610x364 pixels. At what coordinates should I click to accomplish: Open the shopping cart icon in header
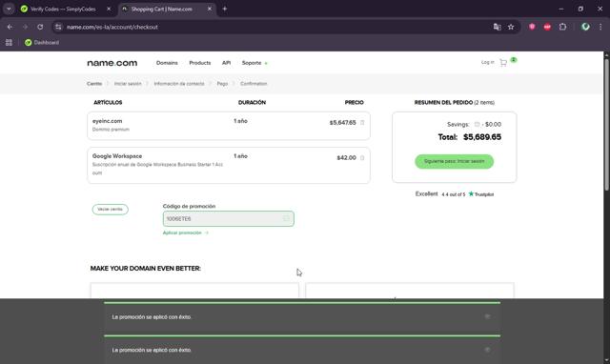coord(503,63)
